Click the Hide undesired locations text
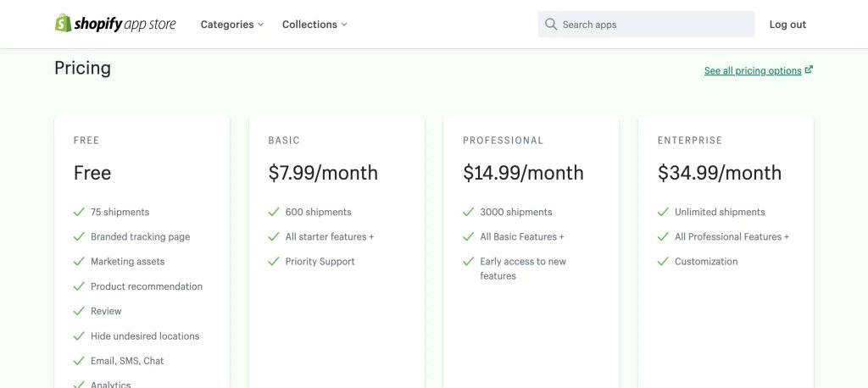This screenshot has width=868, height=388. pos(145,336)
